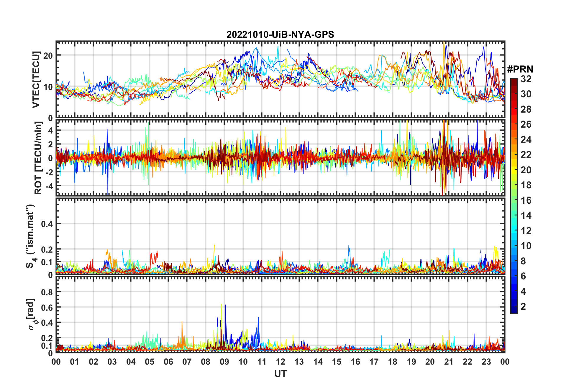Click UT axis hour label 21
Viewport: 561px width, 392px height.
tap(449, 362)
